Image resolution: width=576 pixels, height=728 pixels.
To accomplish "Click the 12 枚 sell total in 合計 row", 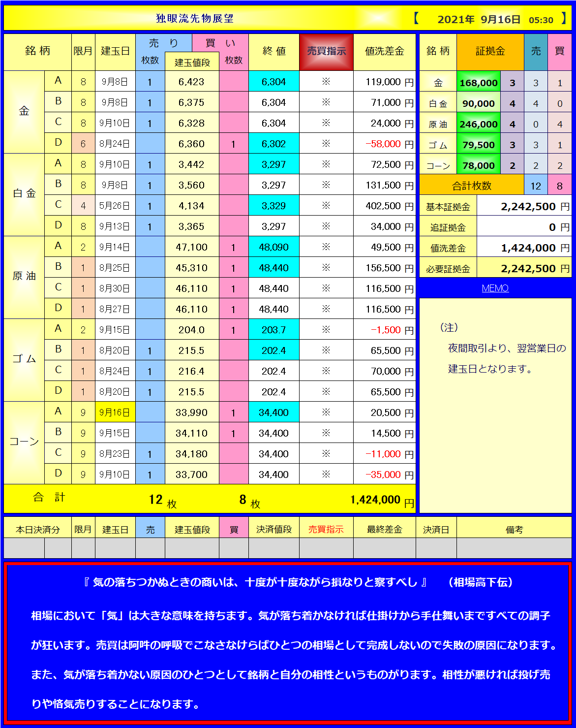I will (x=163, y=500).
